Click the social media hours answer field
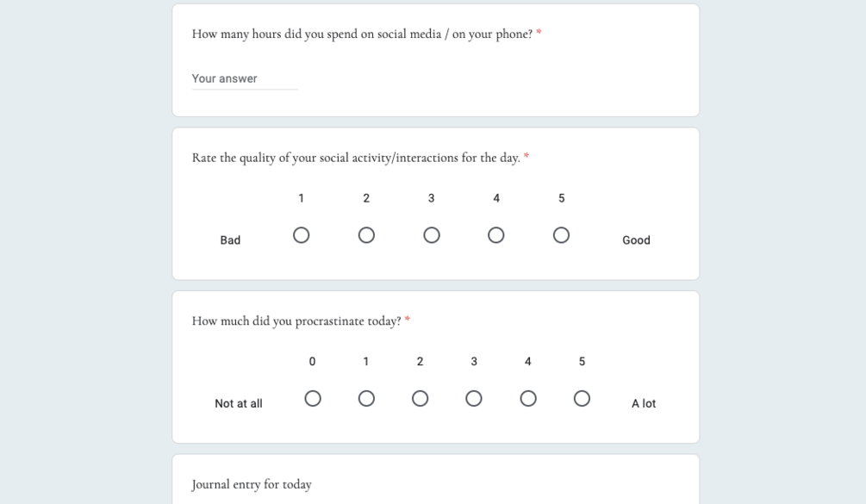 pyautogui.click(x=245, y=78)
